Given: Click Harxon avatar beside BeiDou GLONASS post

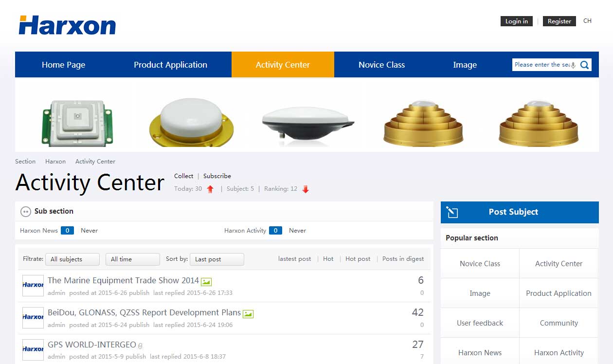Looking at the screenshot, I should coord(33,317).
